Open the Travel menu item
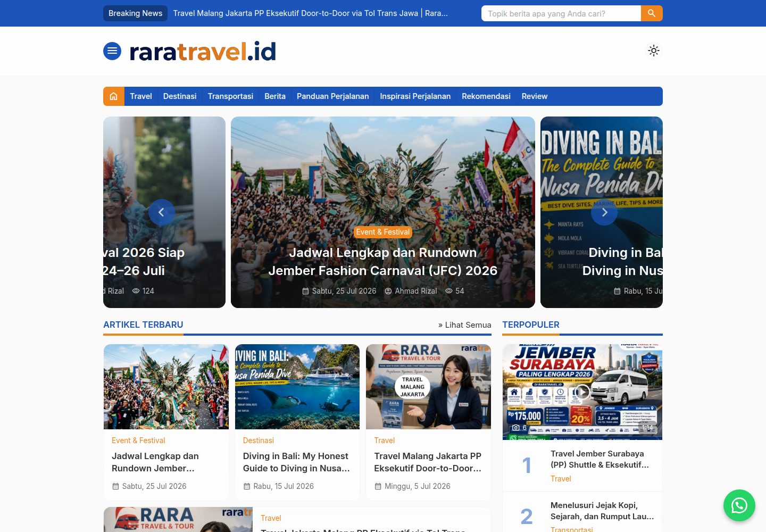Screen dimensions: 766x532 141,96
